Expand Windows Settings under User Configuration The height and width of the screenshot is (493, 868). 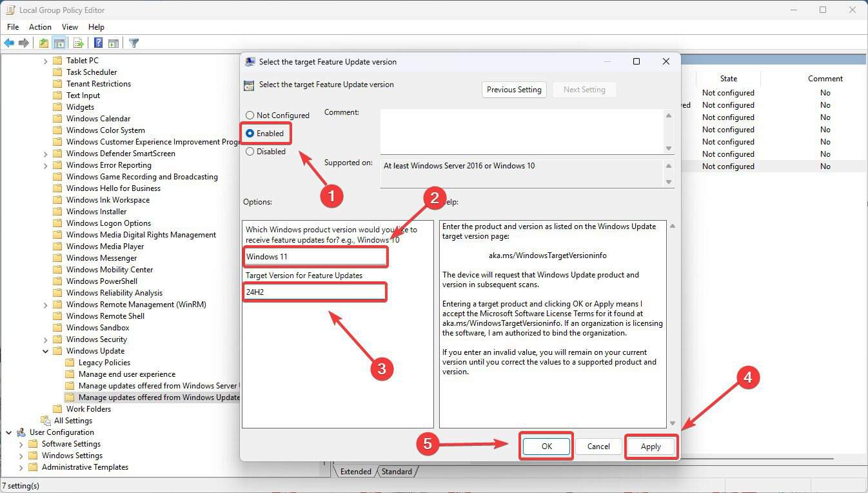point(21,456)
